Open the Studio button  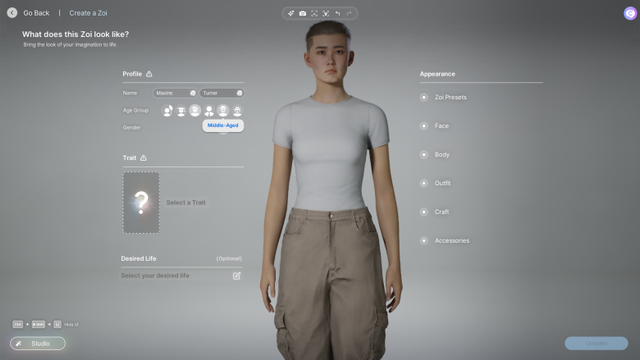click(38, 344)
